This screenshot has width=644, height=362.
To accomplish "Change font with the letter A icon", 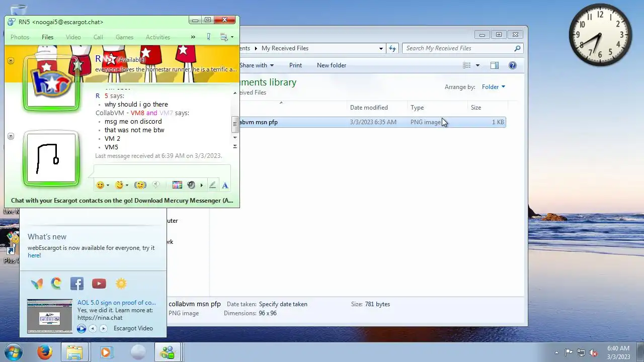I will (x=225, y=185).
